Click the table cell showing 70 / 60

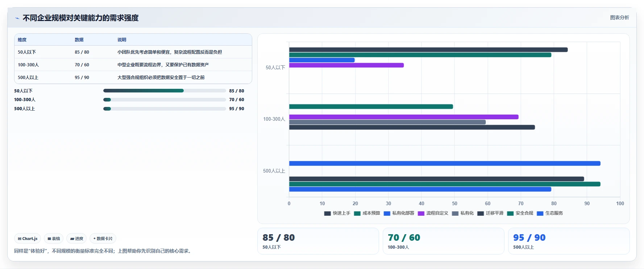click(x=82, y=65)
